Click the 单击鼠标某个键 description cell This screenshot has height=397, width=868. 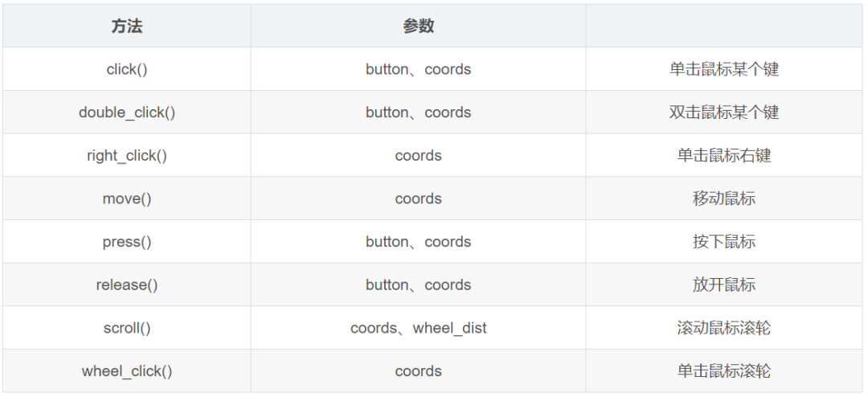723,69
